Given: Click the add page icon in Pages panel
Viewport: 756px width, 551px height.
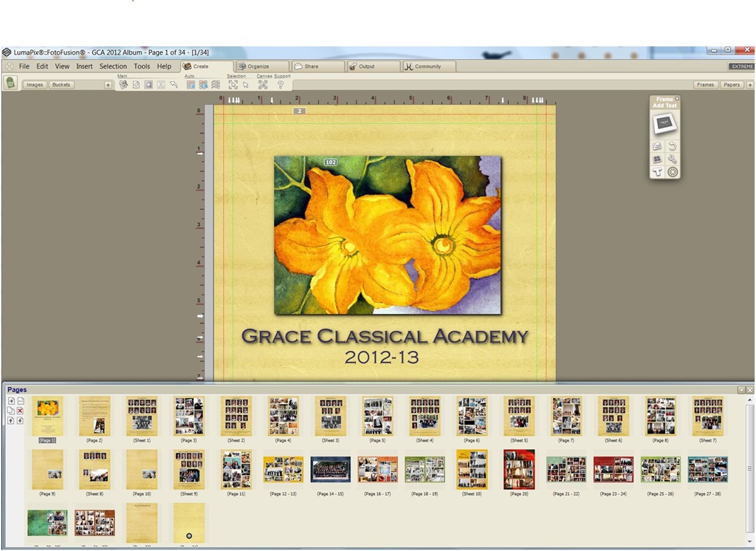Looking at the screenshot, I should [12, 401].
